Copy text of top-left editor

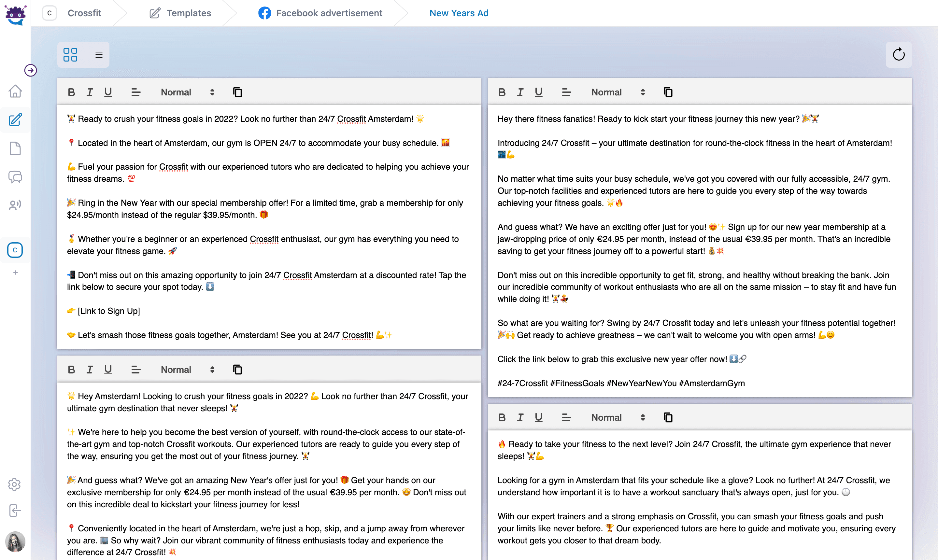(237, 92)
